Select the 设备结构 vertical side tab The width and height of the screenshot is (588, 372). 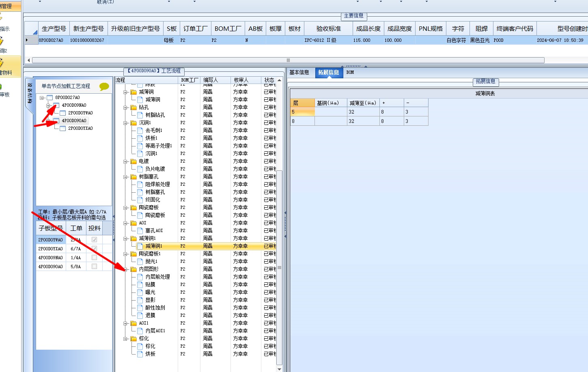coord(30,93)
